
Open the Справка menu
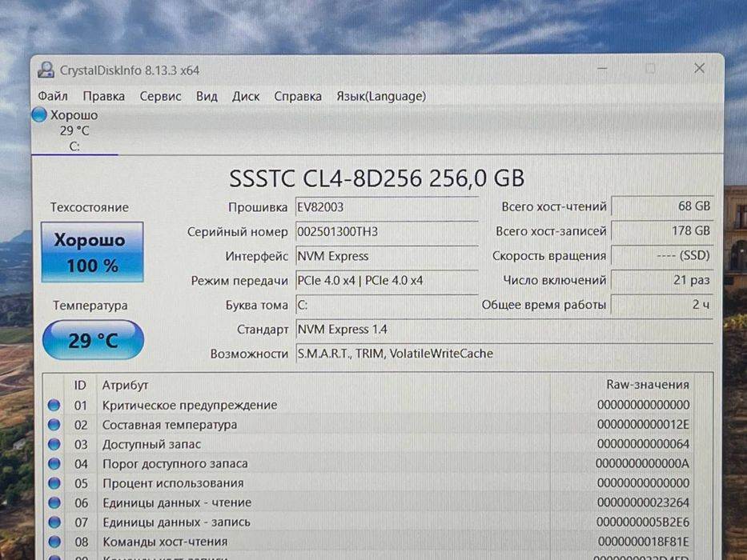click(298, 96)
